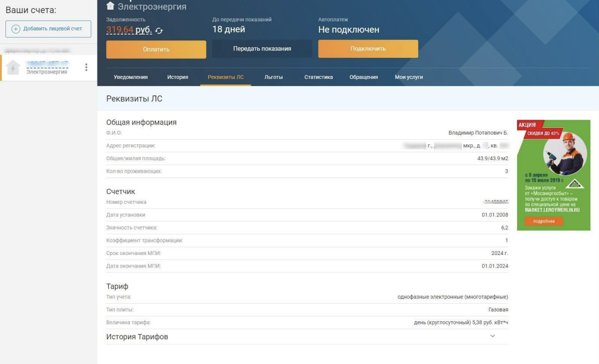This screenshot has width=599, height=364.
Task: Click the Передать показания button
Action: (x=262, y=49)
